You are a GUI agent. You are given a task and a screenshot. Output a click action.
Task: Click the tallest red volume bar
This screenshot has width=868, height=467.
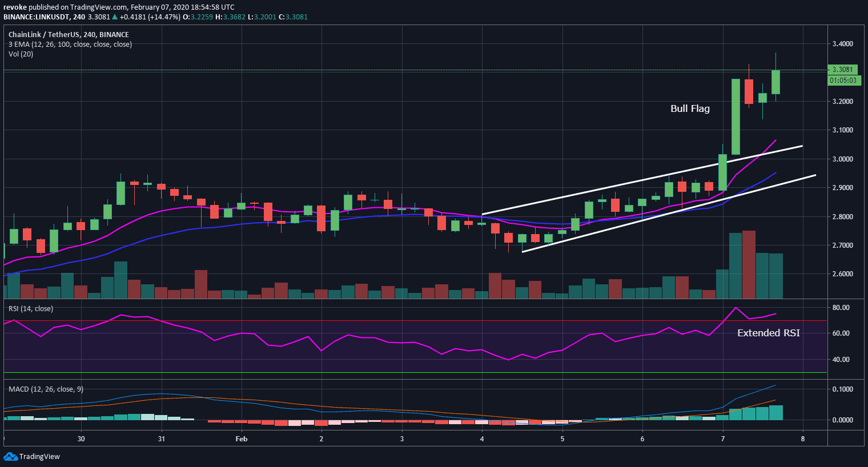749,264
